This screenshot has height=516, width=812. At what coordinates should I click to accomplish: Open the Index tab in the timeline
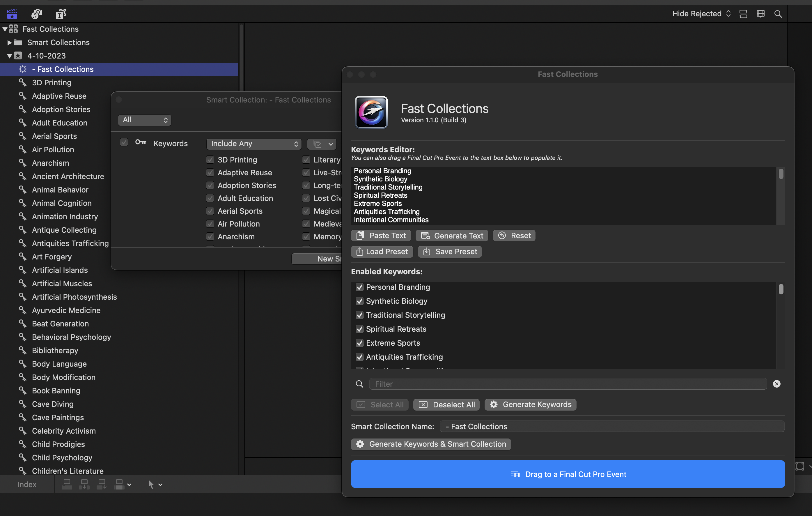click(x=27, y=484)
